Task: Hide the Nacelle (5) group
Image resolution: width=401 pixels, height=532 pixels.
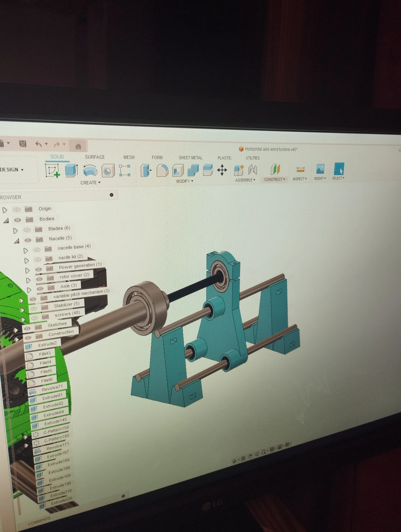Action: (28, 240)
